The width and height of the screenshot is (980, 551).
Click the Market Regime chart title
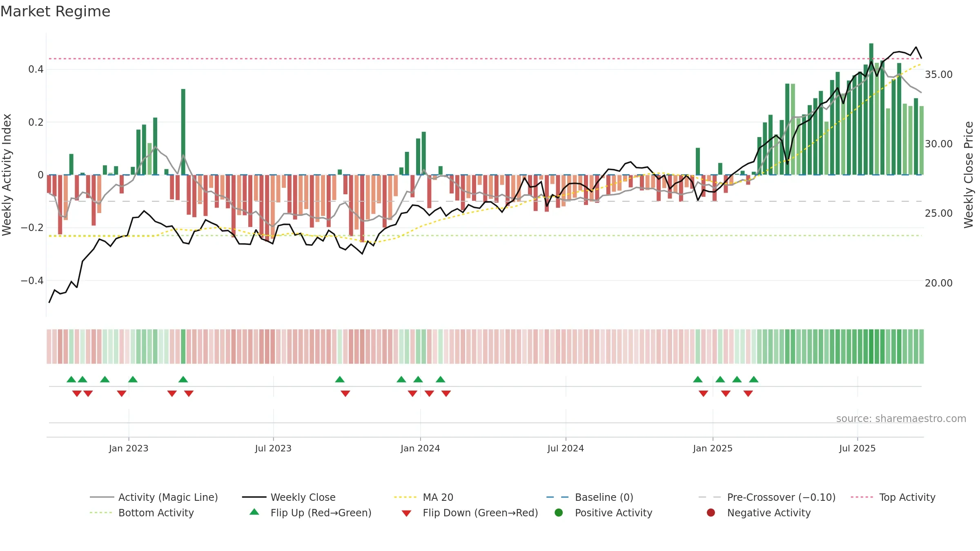click(55, 11)
